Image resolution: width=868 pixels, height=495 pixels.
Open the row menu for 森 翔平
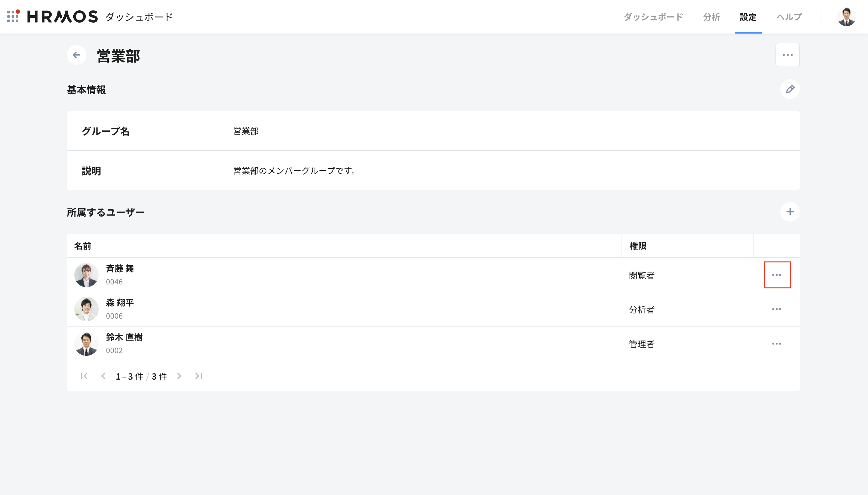[776, 309]
